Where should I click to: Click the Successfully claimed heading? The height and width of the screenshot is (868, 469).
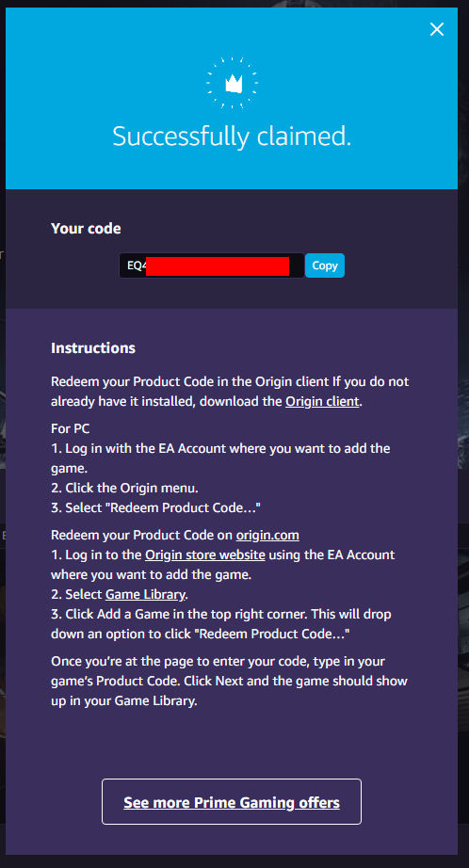coord(232,137)
